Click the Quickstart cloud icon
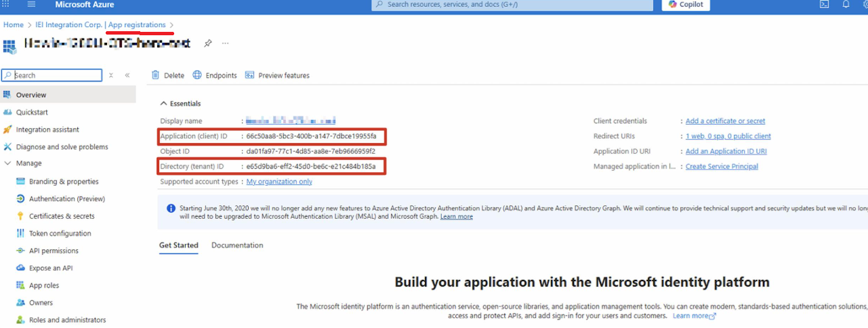868x328 pixels. [7, 112]
